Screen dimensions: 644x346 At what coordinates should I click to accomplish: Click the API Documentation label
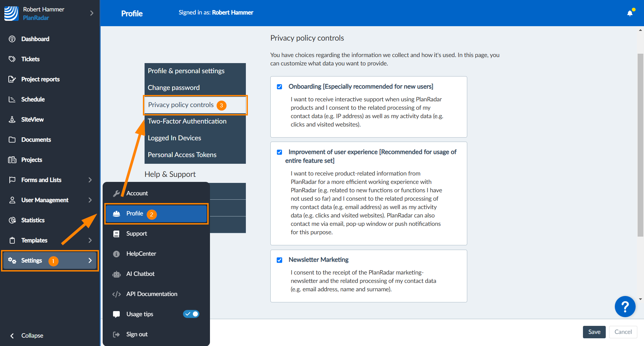pyautogui.click(x=152, y=294)
